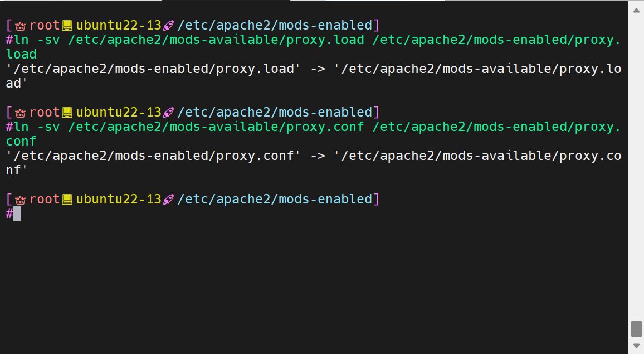This screenshot has height=354, width=644.
Task: Click '/etc/apache2/mods-available/proxy.conf' in the command
Action: tap(216, 127)
